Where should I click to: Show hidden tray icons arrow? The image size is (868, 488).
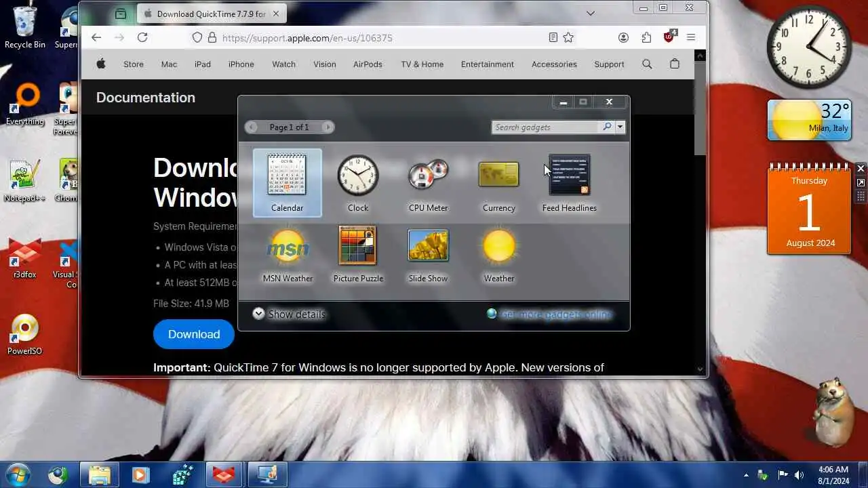click(x=746, y=475)
